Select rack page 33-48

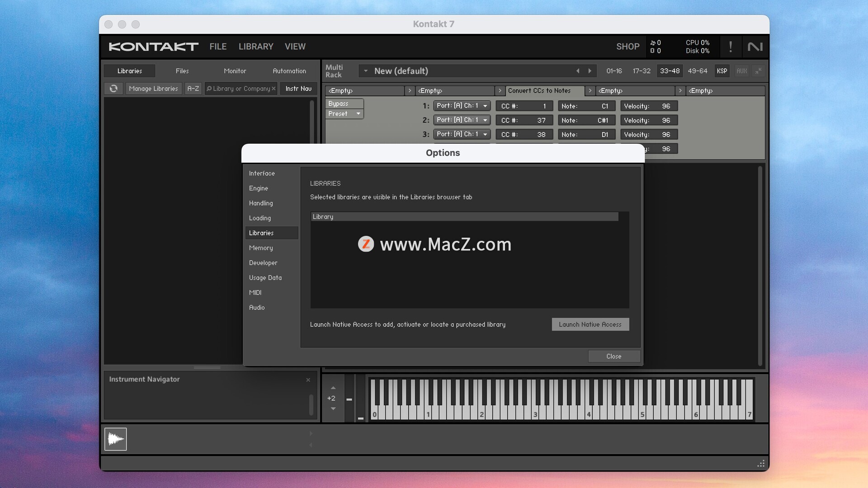670,71
